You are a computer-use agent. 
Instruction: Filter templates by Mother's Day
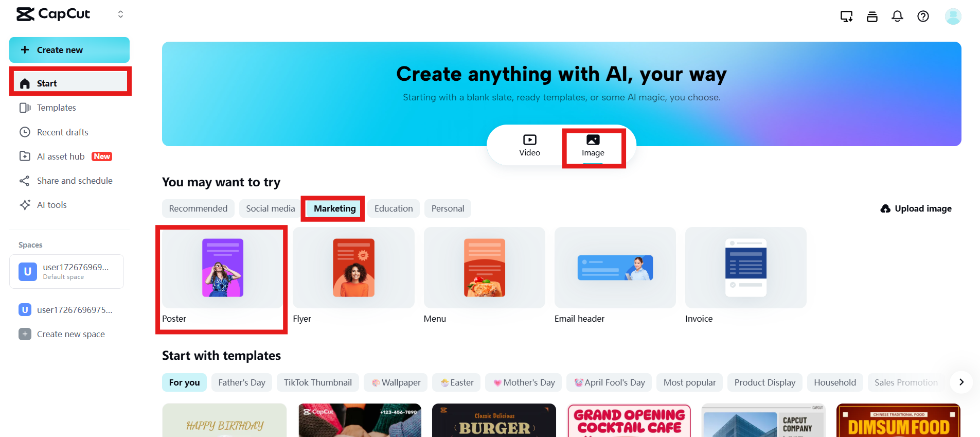524,382
